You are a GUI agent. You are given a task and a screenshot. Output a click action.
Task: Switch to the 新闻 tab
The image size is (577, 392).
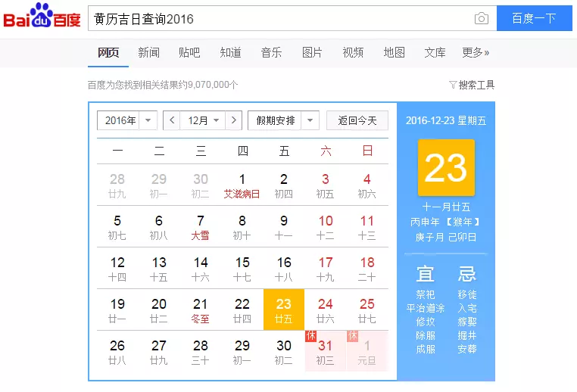pyautogui.click(x=148, y=52)
